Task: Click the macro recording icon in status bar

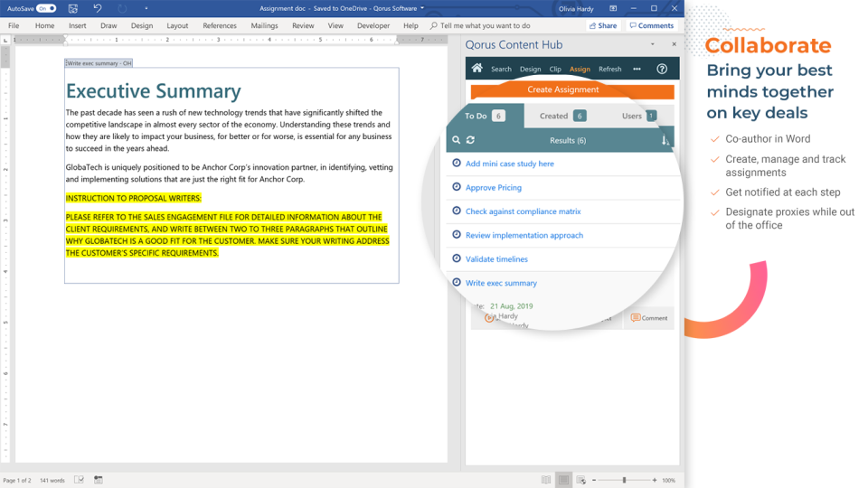Action: pyautogui.click(x=98, y=480)
